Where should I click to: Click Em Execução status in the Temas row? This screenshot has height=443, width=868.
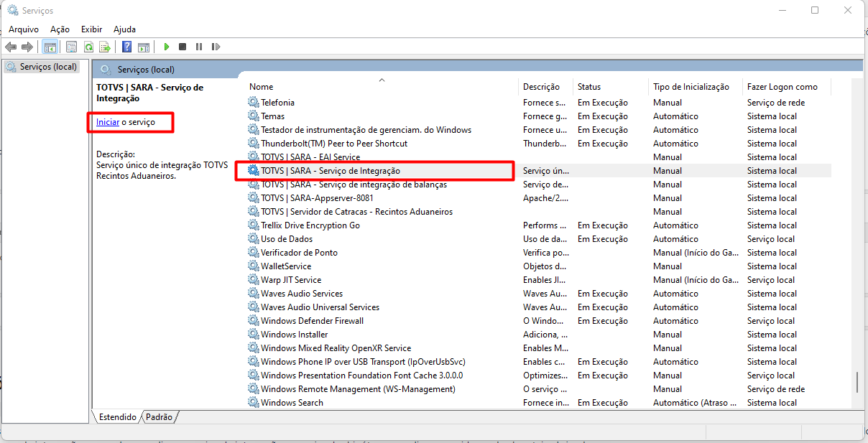603,116
